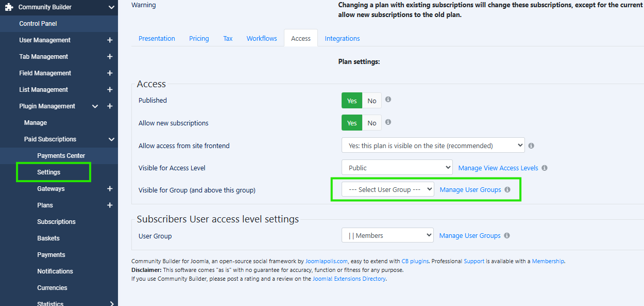Click the plus icon beside Plans

(x=110, y=205)
